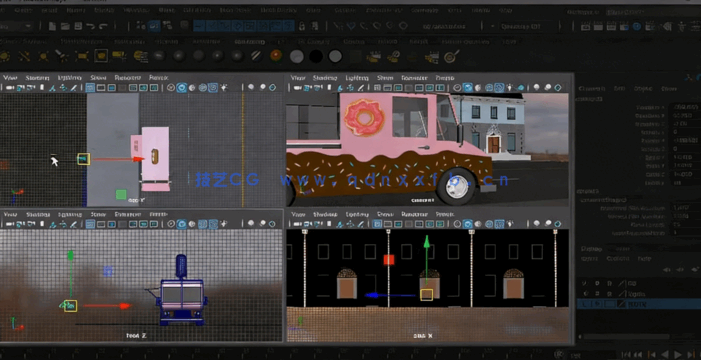Image resolution: width=701 pixels, height=360 pixels.
Task: Click the orange ramp shader ball icon
Action: [x=276, y=56]
